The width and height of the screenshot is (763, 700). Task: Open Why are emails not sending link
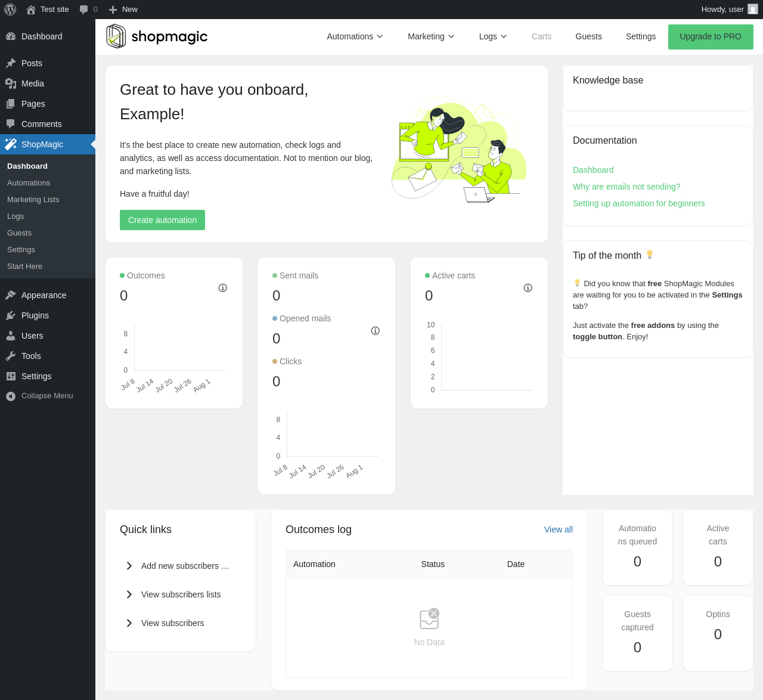coord(626,187)
